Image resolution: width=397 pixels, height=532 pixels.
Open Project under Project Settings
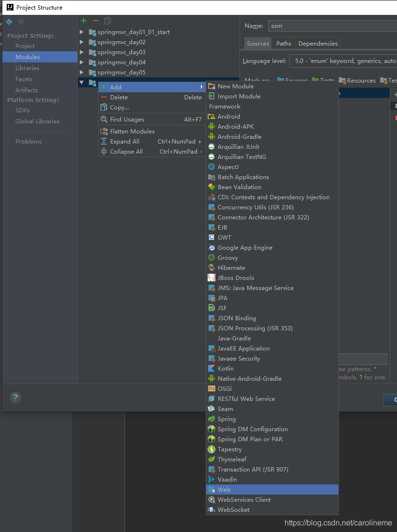pyautogui.click(x=40, y=46)
